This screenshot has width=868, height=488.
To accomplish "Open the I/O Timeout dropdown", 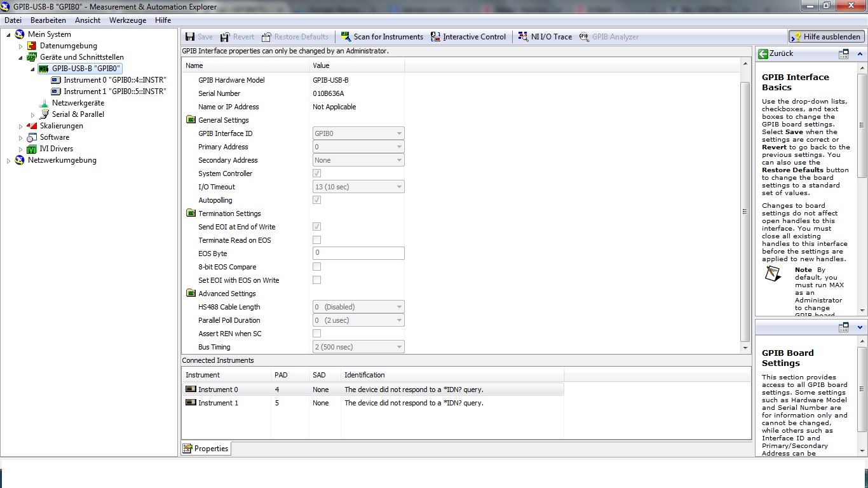I will tap(358, 187).
